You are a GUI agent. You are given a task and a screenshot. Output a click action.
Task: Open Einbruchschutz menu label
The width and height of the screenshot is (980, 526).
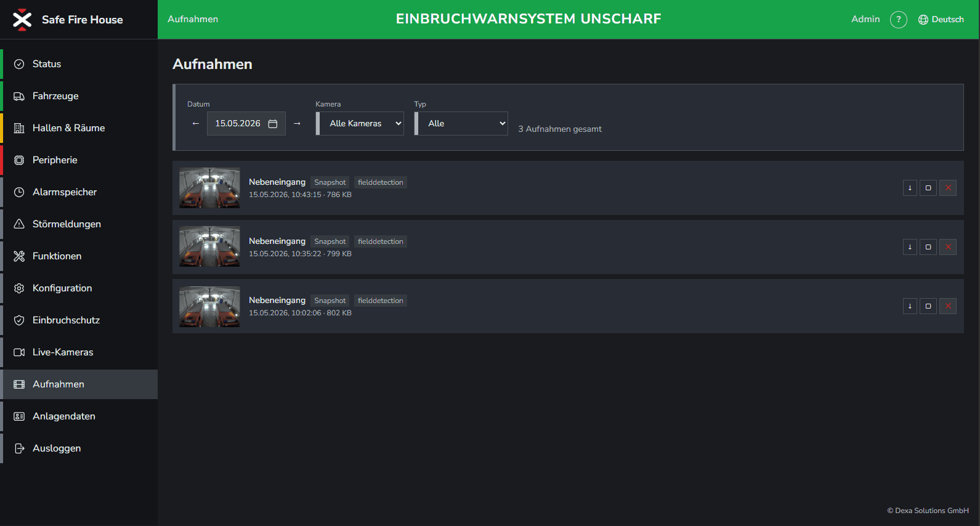(x=66, y=320)
